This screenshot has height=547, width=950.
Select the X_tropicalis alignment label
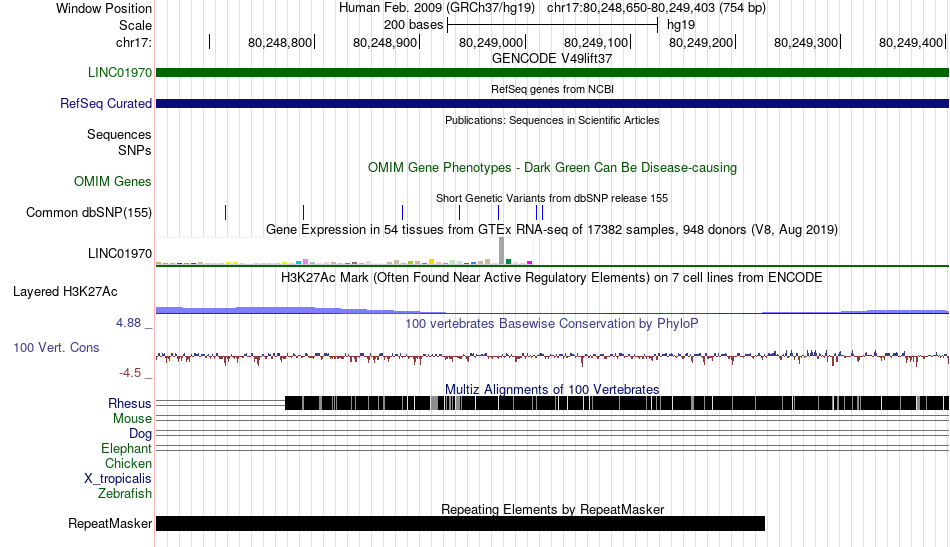point(118,479)
